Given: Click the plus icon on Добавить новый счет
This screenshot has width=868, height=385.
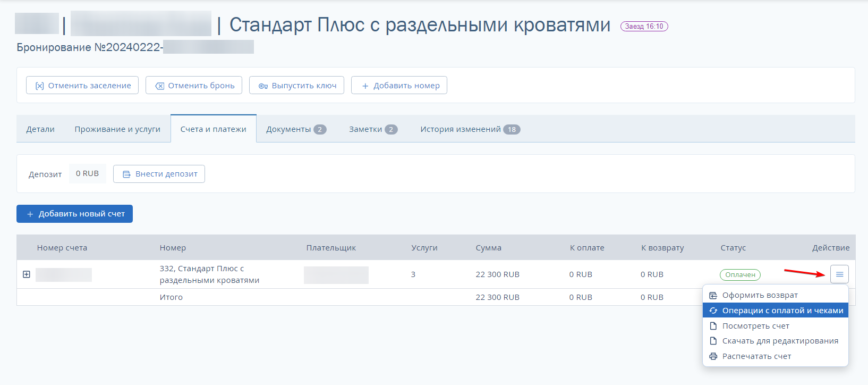Looking at the screenshot, I should (30, 214).
